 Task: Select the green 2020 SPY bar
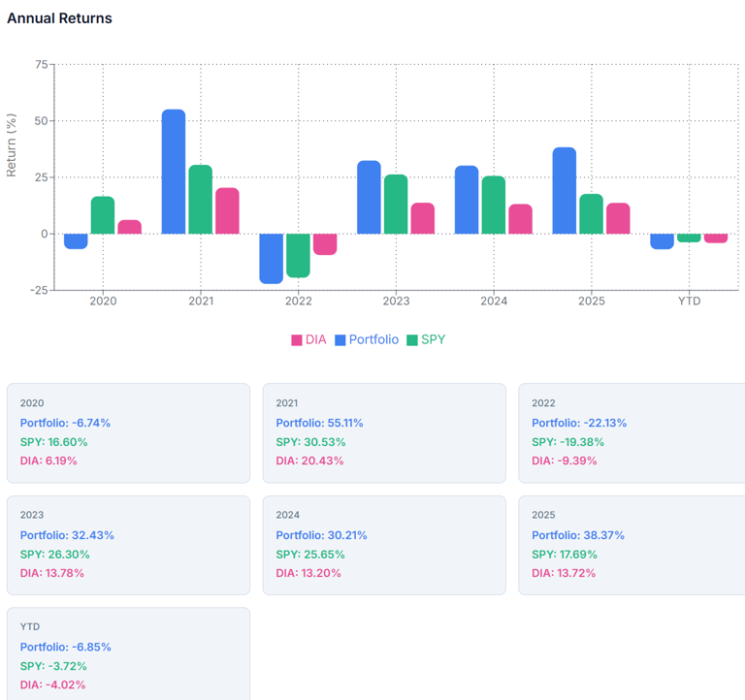[x=103, y=215]
